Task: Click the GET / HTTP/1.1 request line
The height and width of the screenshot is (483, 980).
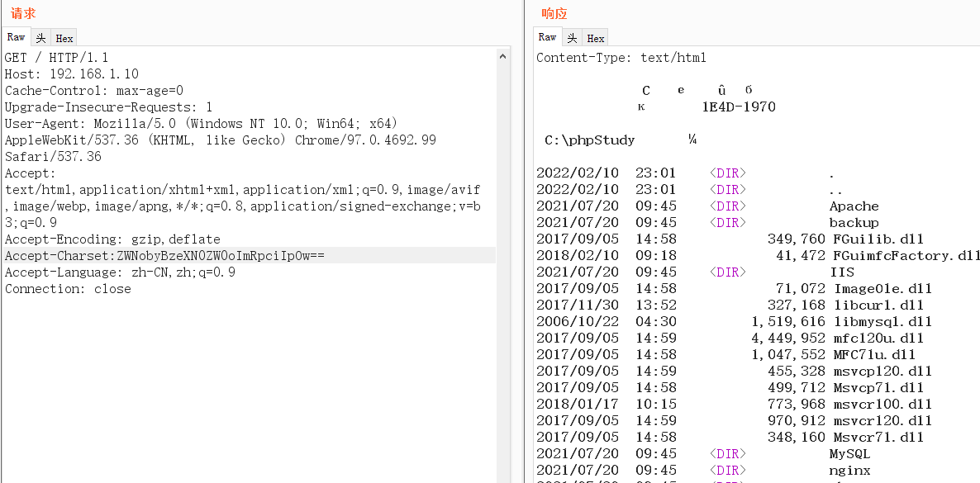Action: tap(54, 57)
